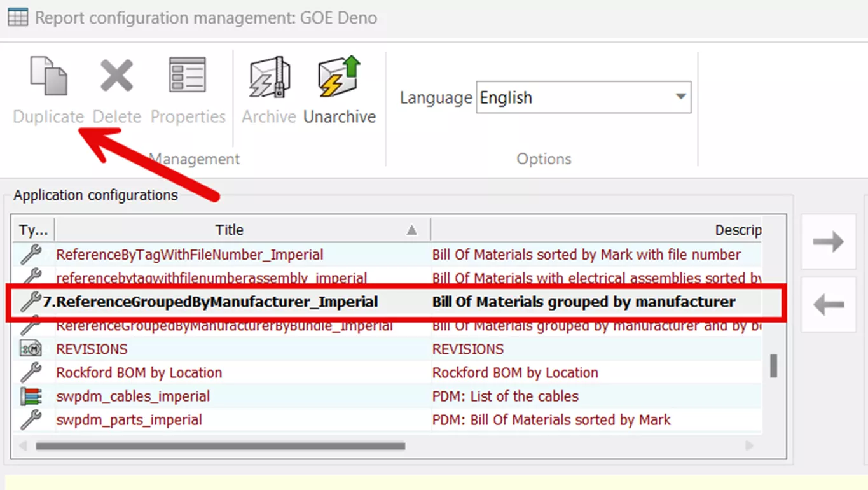
Task: Click the Ty... column header
Action: (33, 230)
